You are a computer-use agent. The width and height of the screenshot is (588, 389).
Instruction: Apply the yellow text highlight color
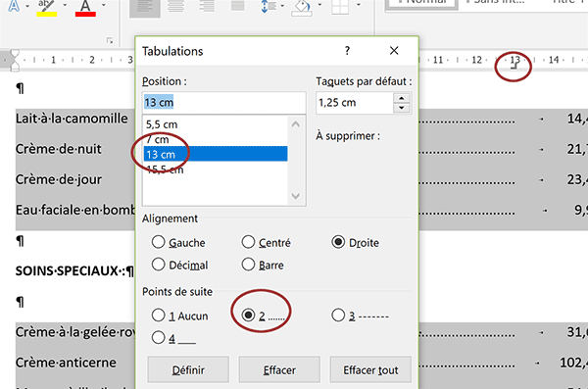point(47,8)
